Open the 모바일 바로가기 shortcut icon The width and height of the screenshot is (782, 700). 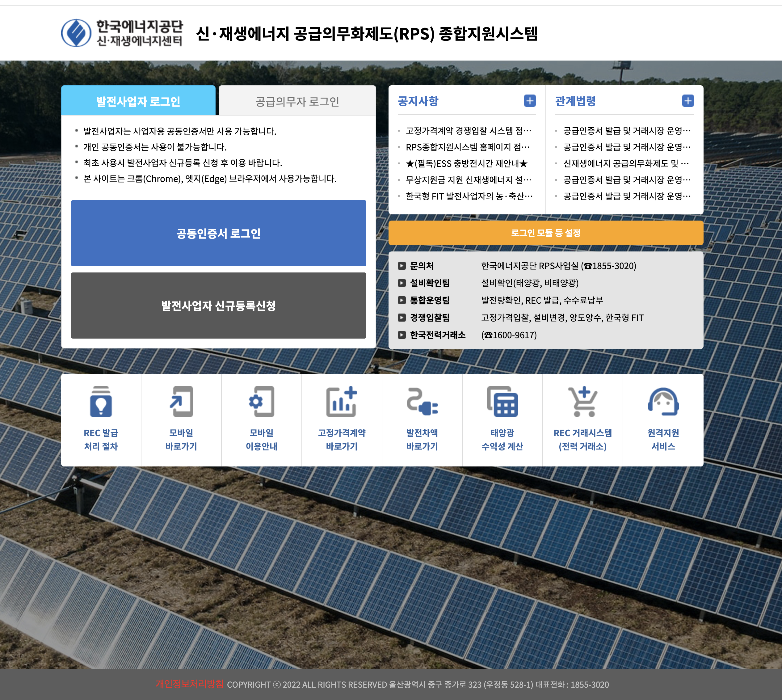[x=181, y=402]
